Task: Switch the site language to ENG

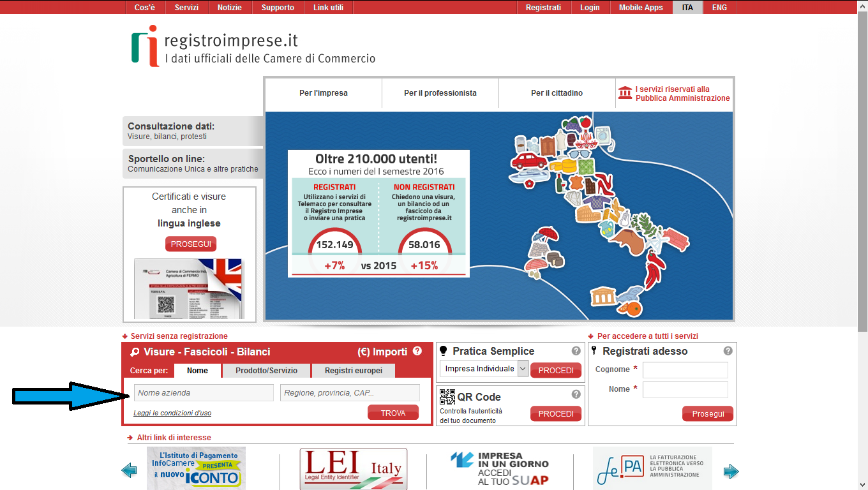Action: [719, 8]
